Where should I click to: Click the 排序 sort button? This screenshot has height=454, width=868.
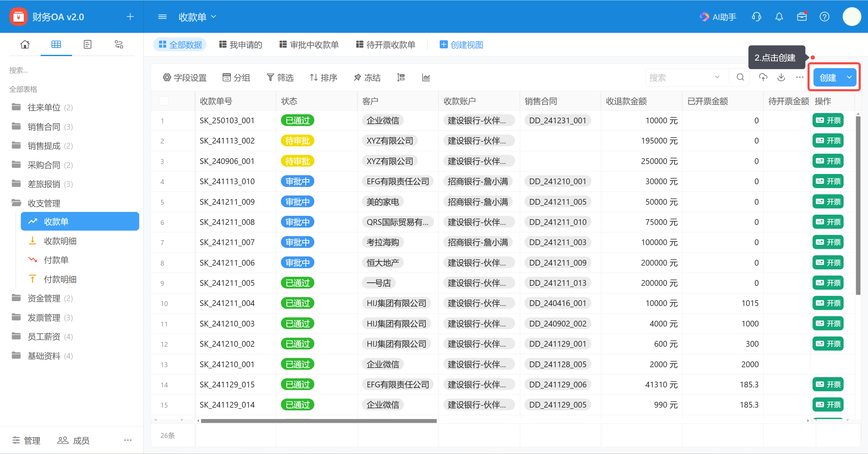323,77
